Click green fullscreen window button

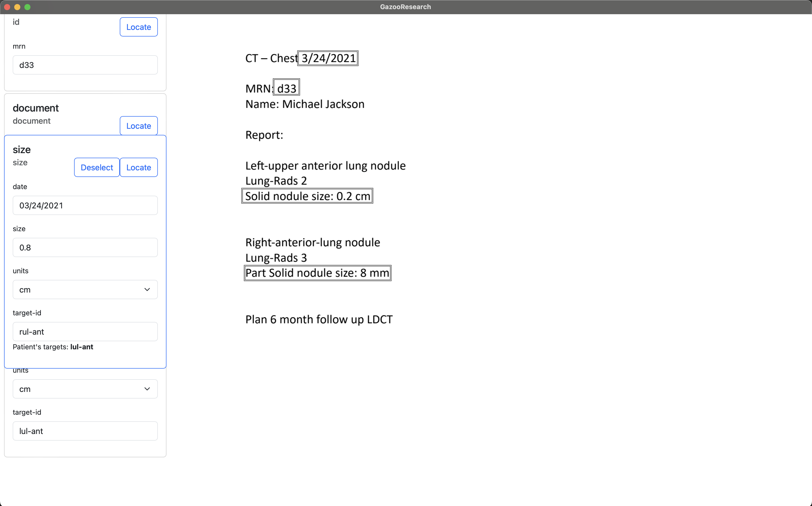coord(27,7)
